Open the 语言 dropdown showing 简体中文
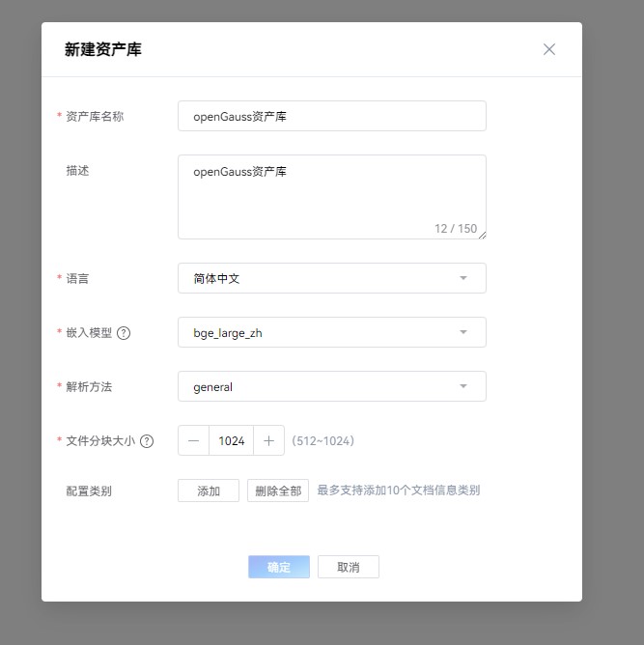 tap(332, 278)
